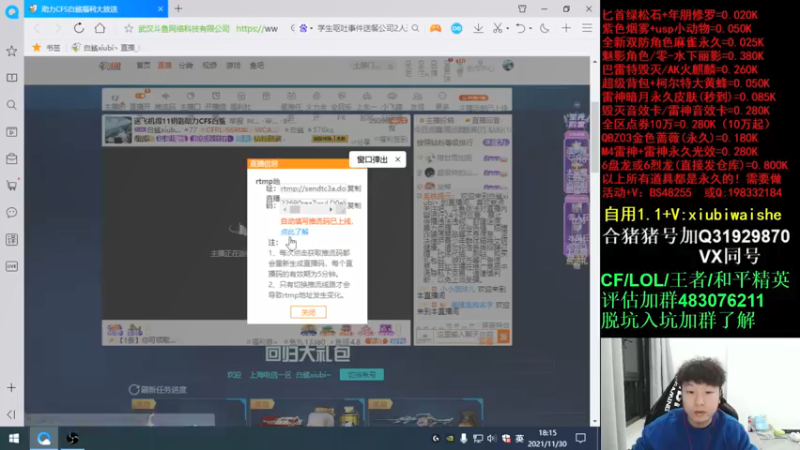
Task: Collapse the browser sidebar
Action: coord(11,414)
